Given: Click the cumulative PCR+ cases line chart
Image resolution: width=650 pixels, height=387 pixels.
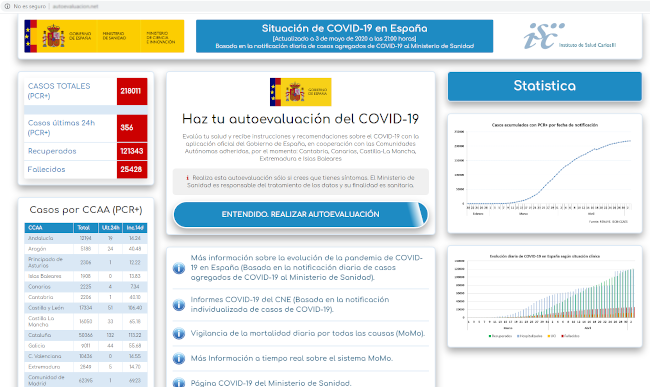Looking at the screenshot, I should 545,173.
